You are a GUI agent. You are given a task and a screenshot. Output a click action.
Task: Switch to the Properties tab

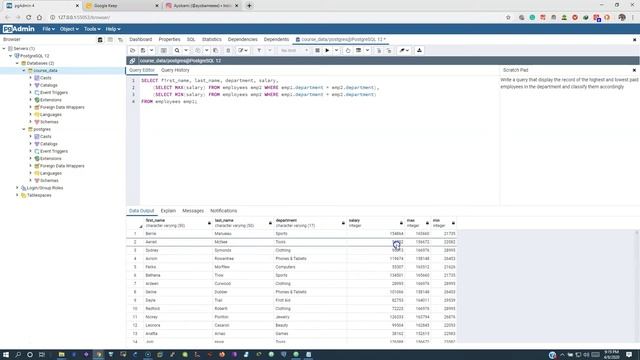tap(169, 40)
